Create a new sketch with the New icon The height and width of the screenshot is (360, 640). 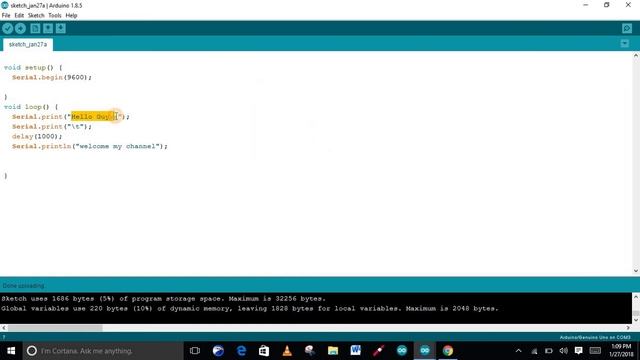pos(35,29)
